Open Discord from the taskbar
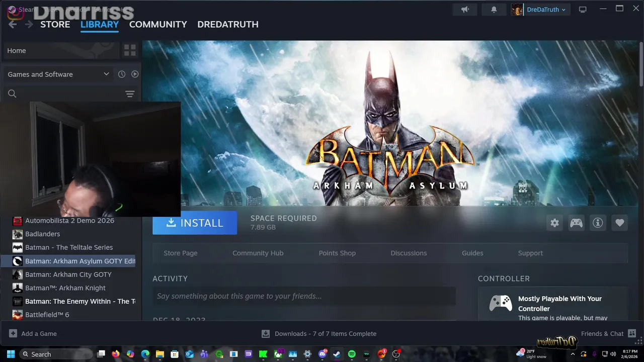This screenshot has height=362, width=644. pyautogui.click(x=323, y=354)
